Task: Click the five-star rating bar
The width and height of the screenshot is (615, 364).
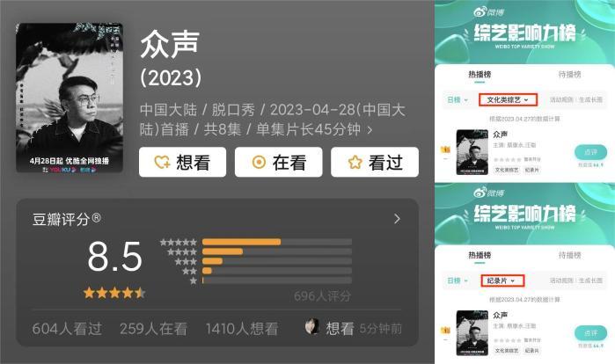Action: (276, 242)
